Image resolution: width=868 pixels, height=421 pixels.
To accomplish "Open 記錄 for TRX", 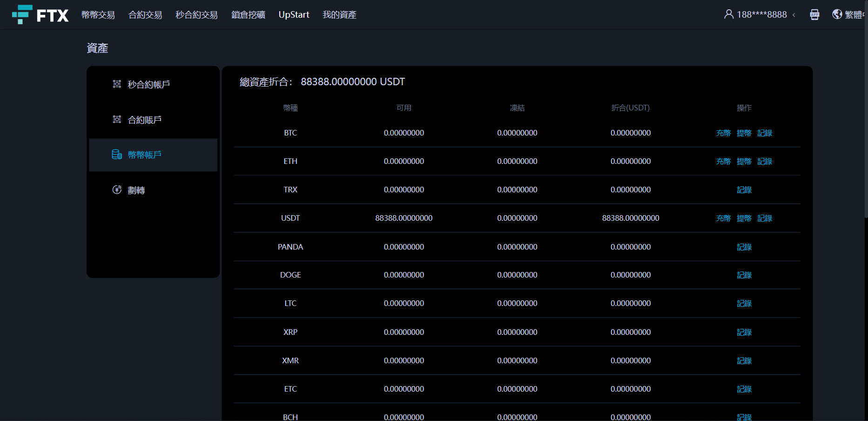I will point(744,190).
